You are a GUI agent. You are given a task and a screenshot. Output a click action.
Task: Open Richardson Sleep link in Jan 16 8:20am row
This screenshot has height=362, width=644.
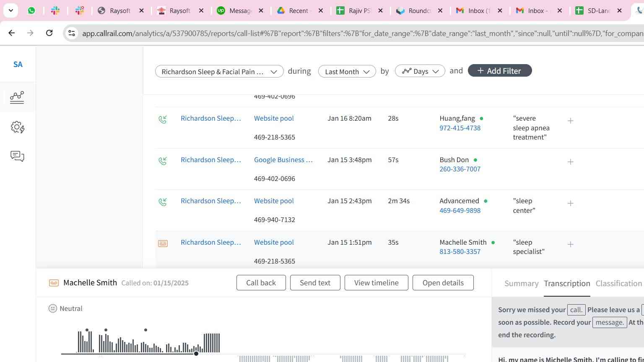211,118
